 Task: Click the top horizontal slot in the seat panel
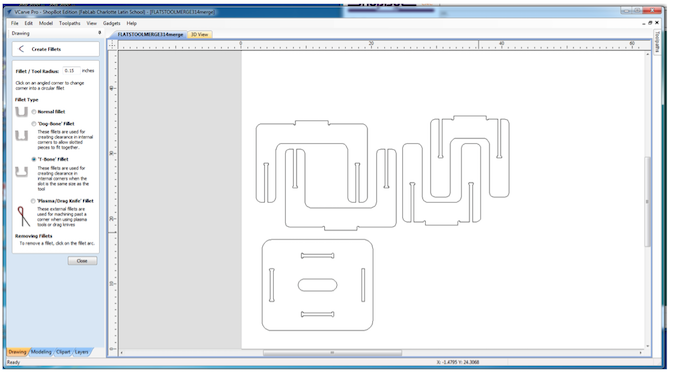pos(317,256)
